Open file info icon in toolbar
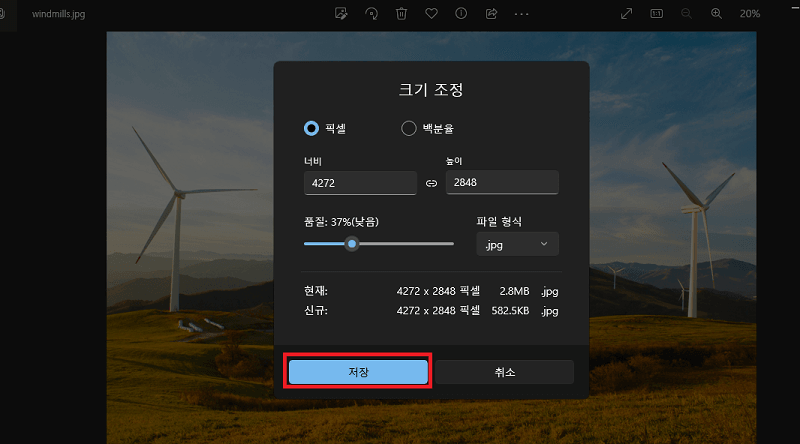The width and height of the screenshot is (800, 444). [461, 14]
